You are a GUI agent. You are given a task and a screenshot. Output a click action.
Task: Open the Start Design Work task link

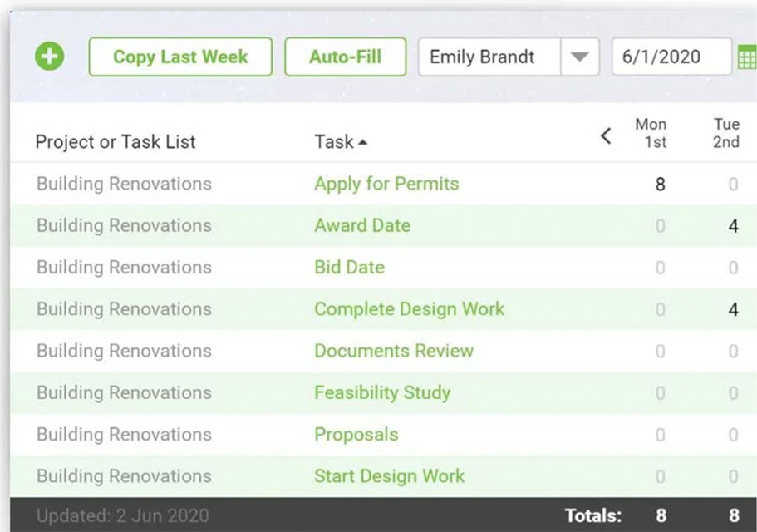pos(389,476)
